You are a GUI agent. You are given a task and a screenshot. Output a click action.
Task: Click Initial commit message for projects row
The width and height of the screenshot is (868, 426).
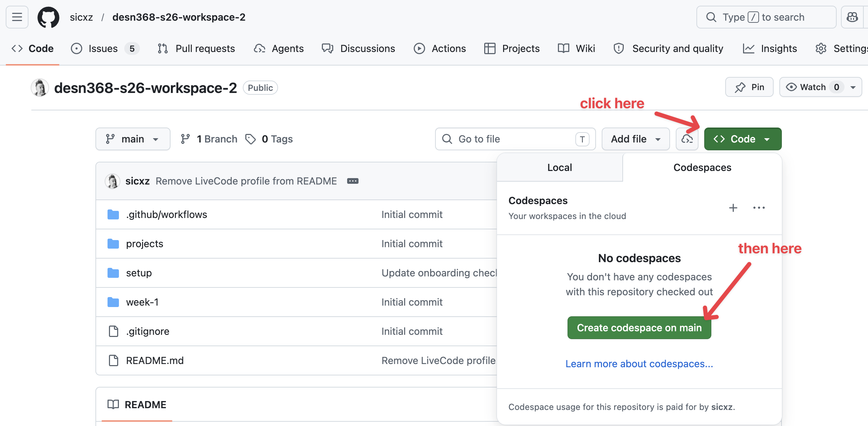[x=412, y=244]
